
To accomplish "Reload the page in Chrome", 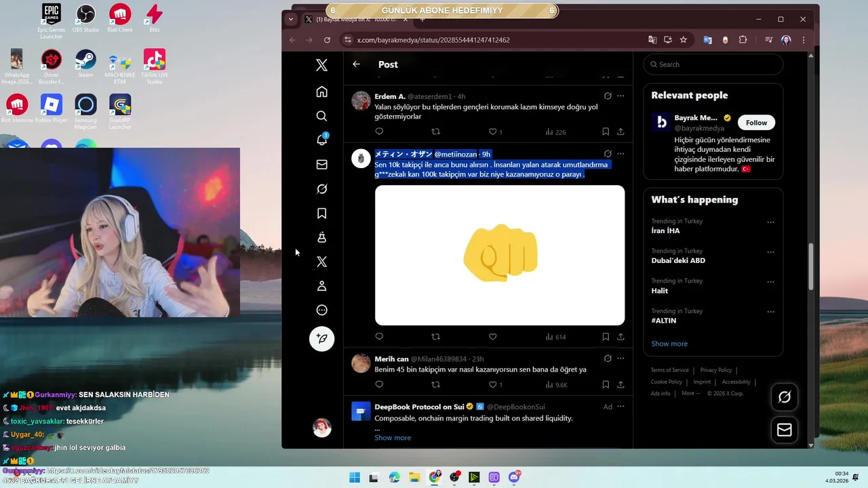I will (327, 40).
